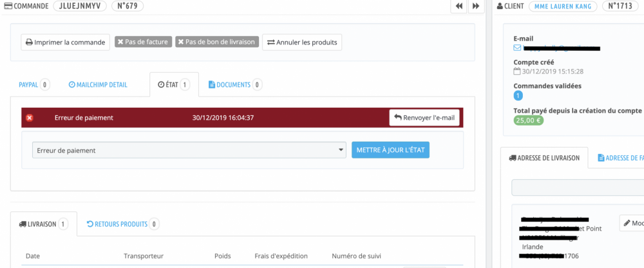Open the order status dropdown
The height and width of the screenshot is (268, 644).
tap(190, 151)
